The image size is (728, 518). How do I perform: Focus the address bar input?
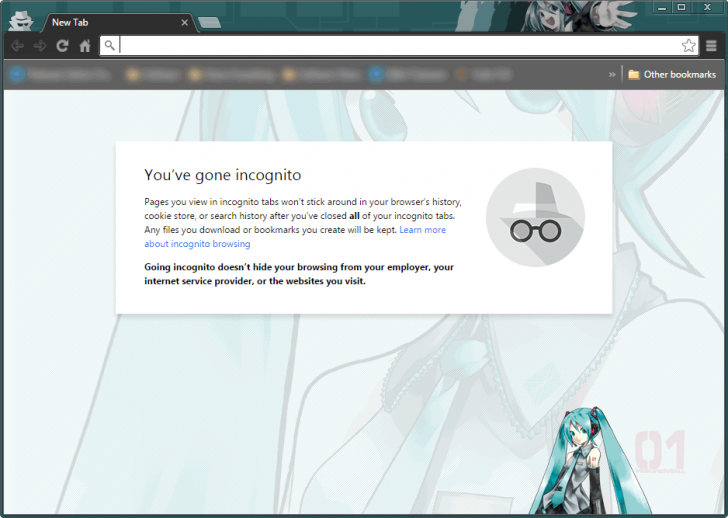[x=399, y=45]
